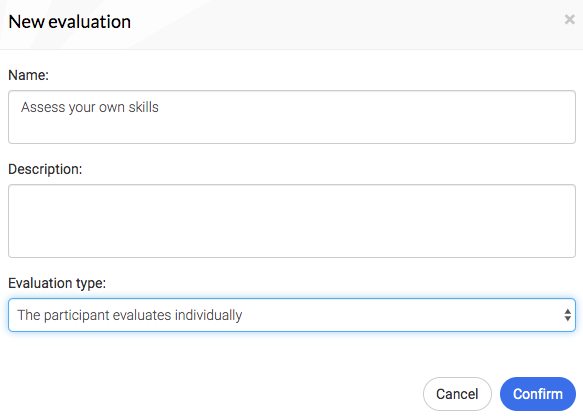Confirm the new evaluation

538,394
